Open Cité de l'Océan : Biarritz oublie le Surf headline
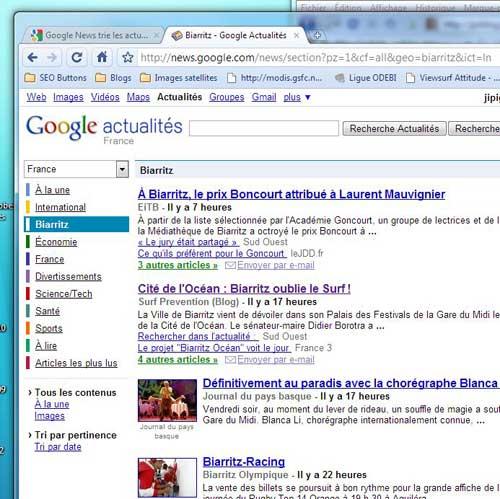 pyautogui.click(x=244, y=289)
